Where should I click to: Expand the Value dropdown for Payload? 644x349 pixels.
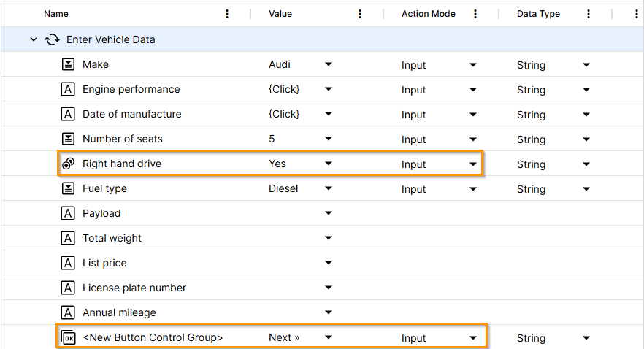[329, 213]
